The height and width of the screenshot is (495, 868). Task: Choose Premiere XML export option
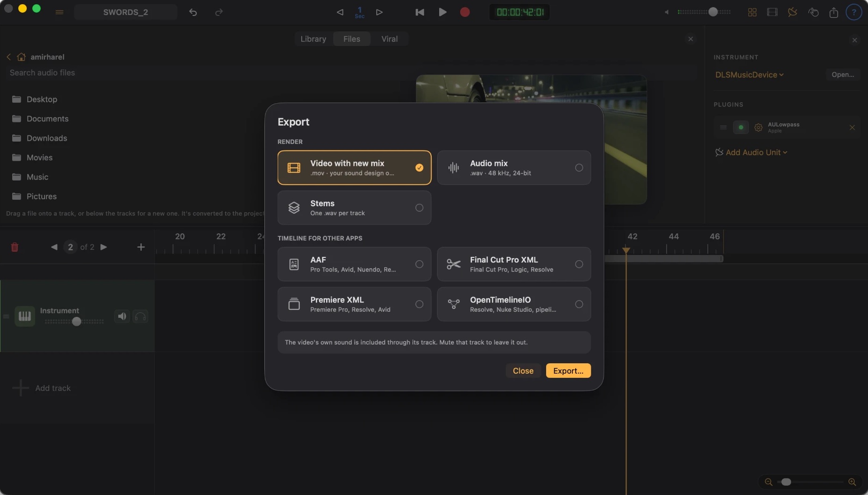pos(354,304)
